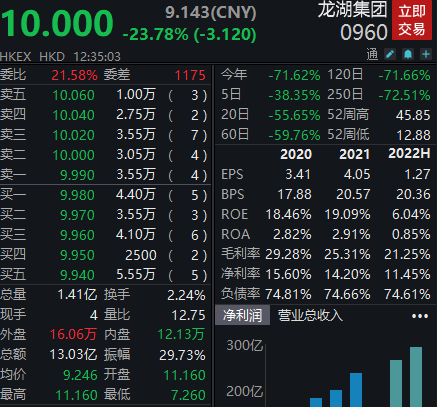
Task: Click the 均价 value 9.246
Action: tap(80, 375)
